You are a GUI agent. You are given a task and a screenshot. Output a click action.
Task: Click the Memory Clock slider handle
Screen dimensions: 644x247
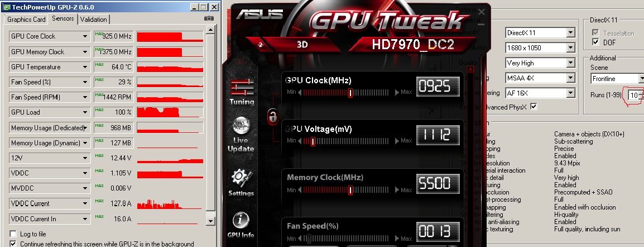(x=350, y=190)
